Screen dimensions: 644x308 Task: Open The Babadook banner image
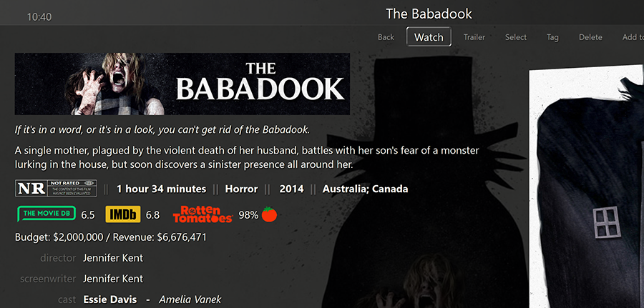182,84
